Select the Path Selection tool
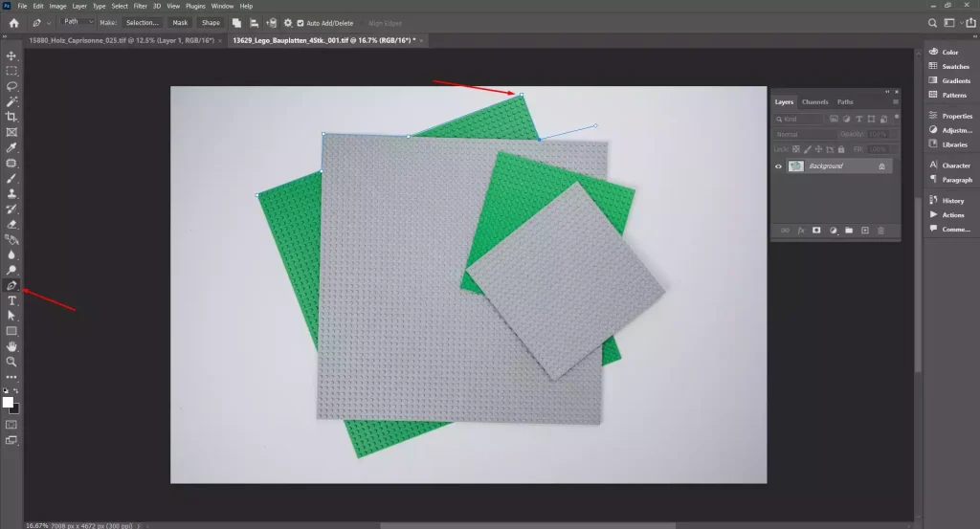 tap(11, 316)
